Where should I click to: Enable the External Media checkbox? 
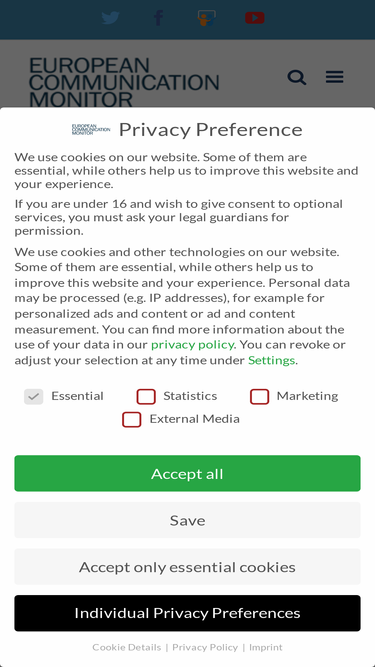tap(131, 419)
